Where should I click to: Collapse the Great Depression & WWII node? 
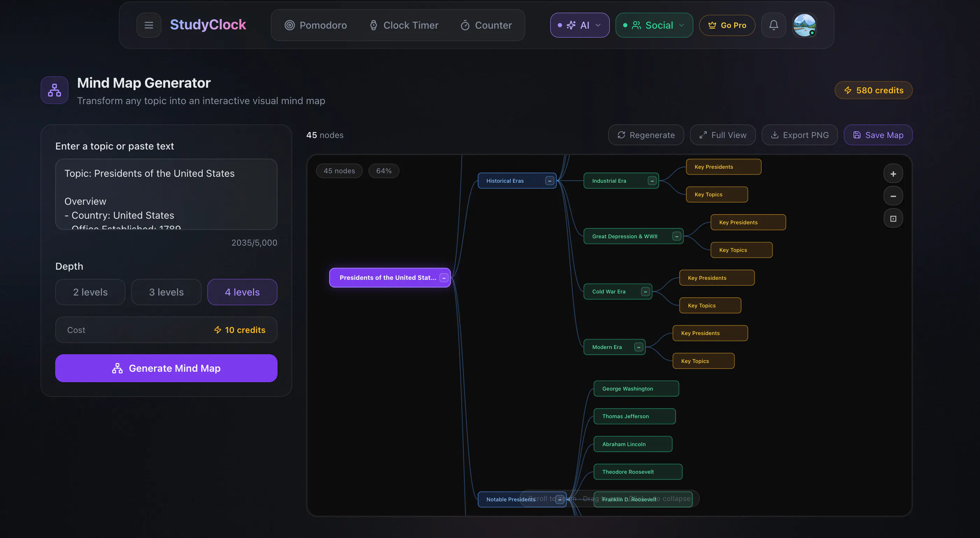coord(676,237)
